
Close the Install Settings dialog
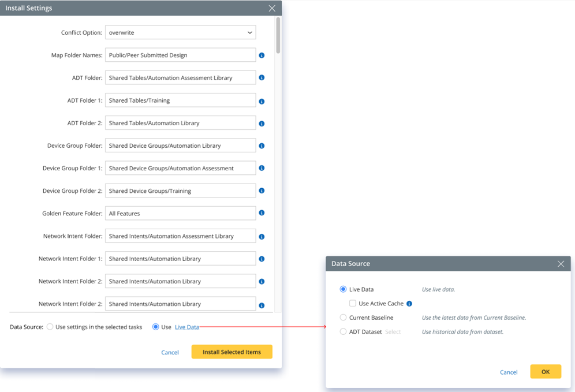click(x=272, y=8)
